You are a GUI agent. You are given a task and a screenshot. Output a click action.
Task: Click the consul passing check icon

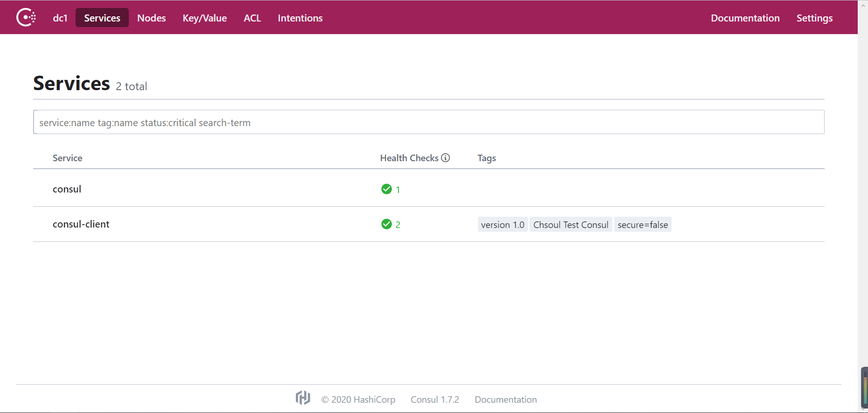386,189
